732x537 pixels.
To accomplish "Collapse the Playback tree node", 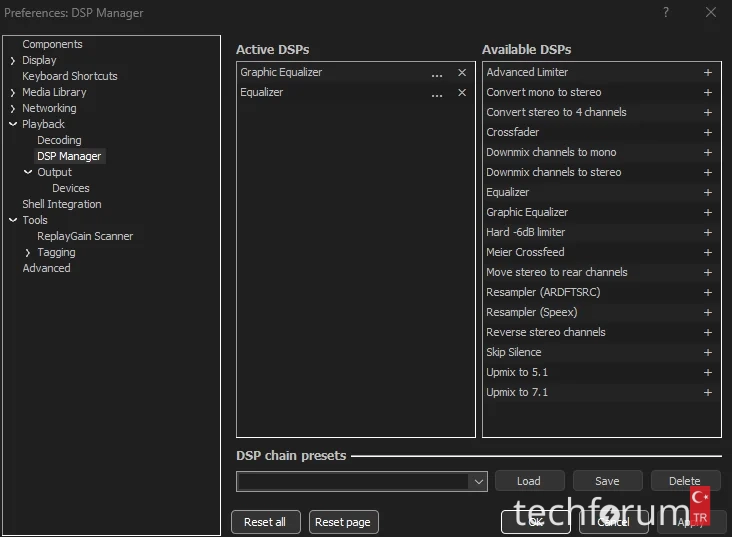I will 13,124.
